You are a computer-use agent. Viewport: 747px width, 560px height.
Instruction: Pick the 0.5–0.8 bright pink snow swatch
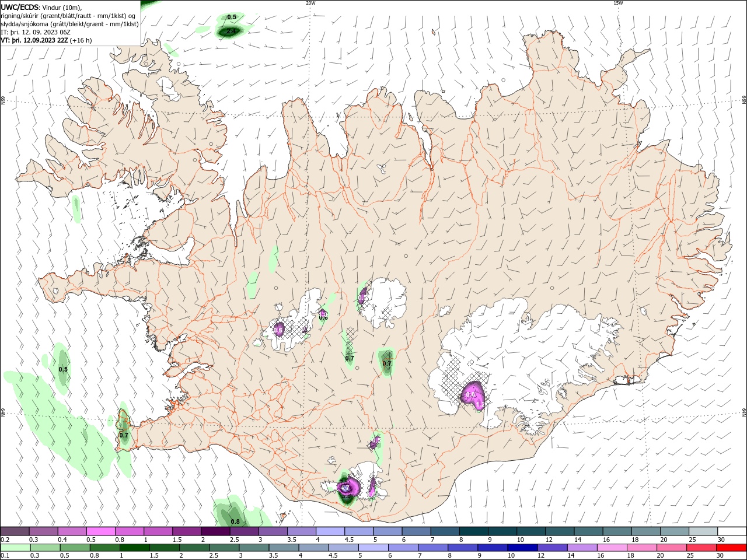coord(101,531)
